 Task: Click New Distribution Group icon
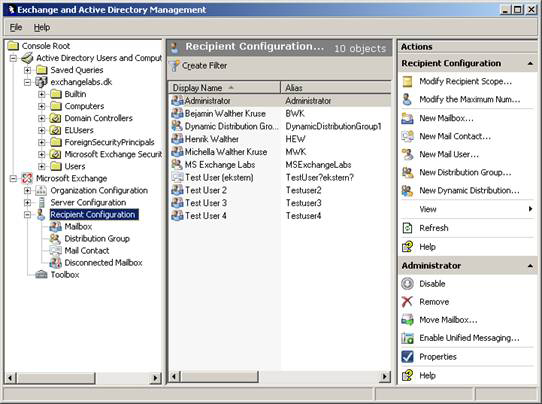[408, 172]
